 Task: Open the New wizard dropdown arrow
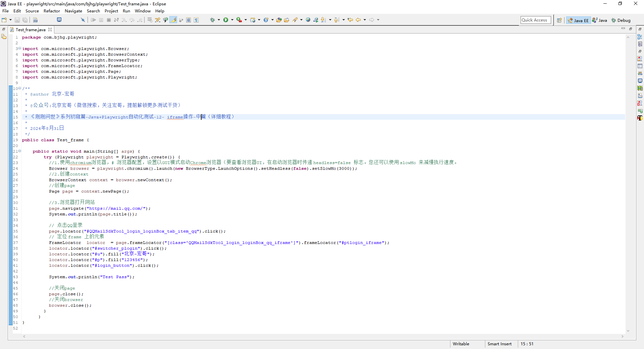[x=10, y=20]
